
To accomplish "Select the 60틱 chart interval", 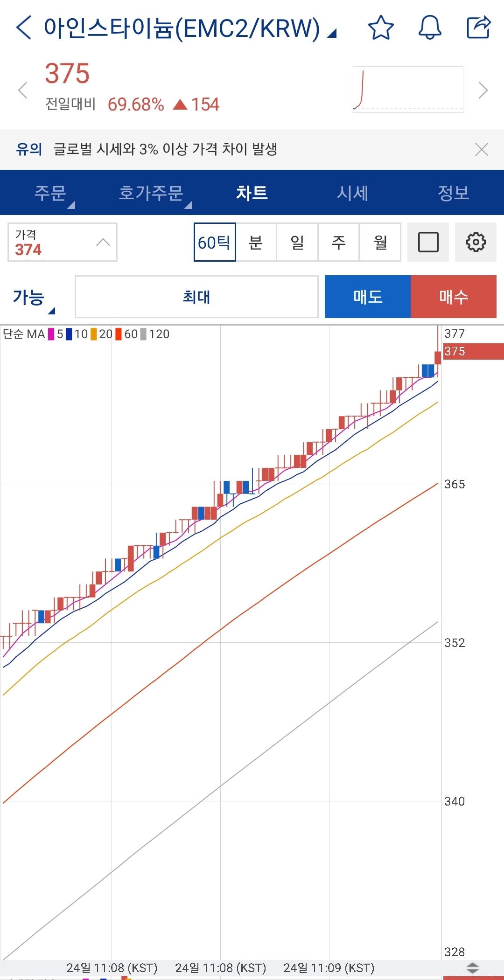I will (x=215, y=242).
